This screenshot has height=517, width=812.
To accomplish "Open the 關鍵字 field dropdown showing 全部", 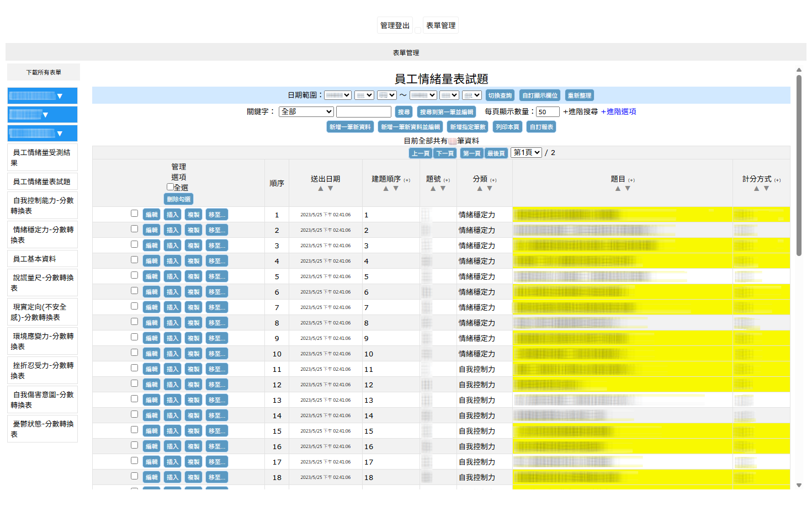I will click(x=306, y=111).
